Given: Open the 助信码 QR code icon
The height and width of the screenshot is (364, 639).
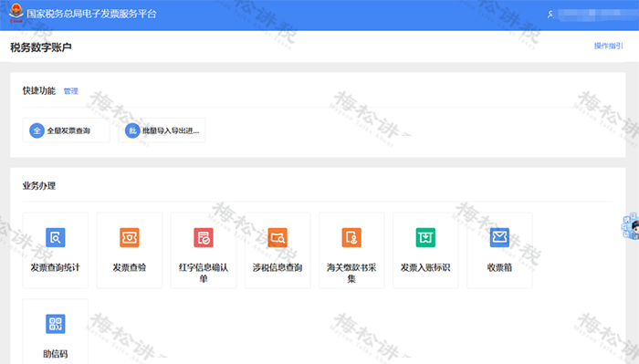Looking at the screenshot, I should (56, 324).
